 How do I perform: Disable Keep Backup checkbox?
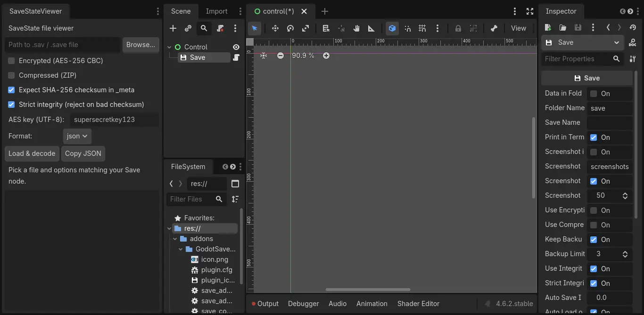(x=594, y=240)
